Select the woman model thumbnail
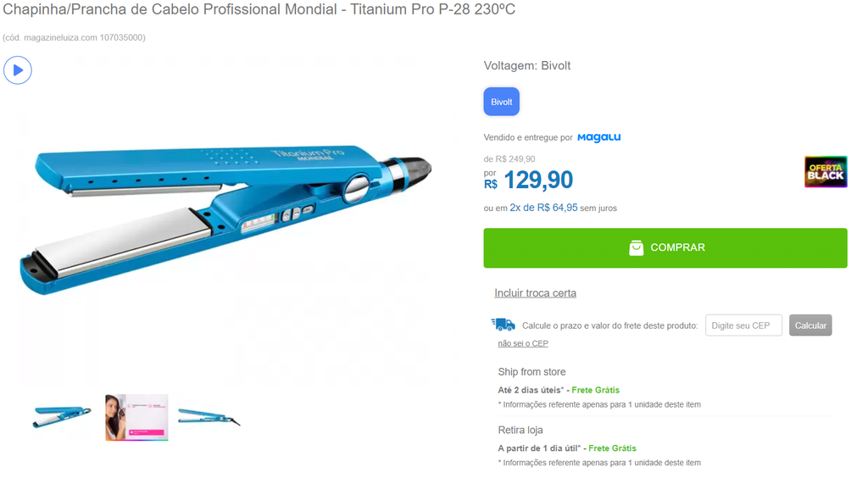 (136, 418)
